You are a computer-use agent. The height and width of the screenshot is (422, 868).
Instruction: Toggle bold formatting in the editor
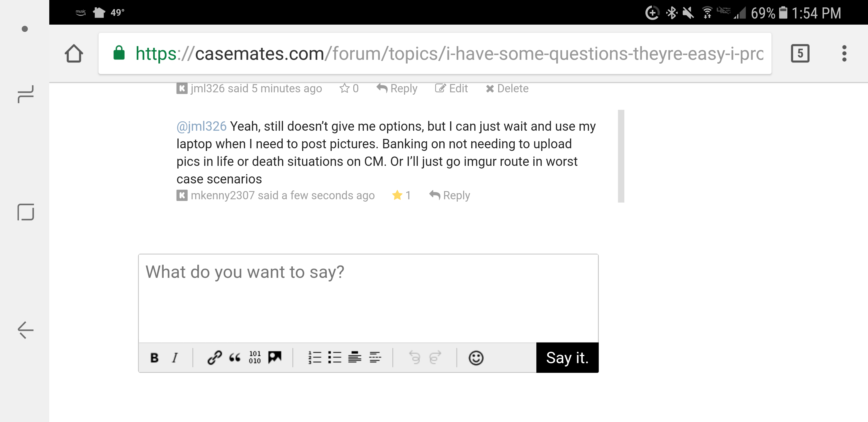[x=154, y=358]
